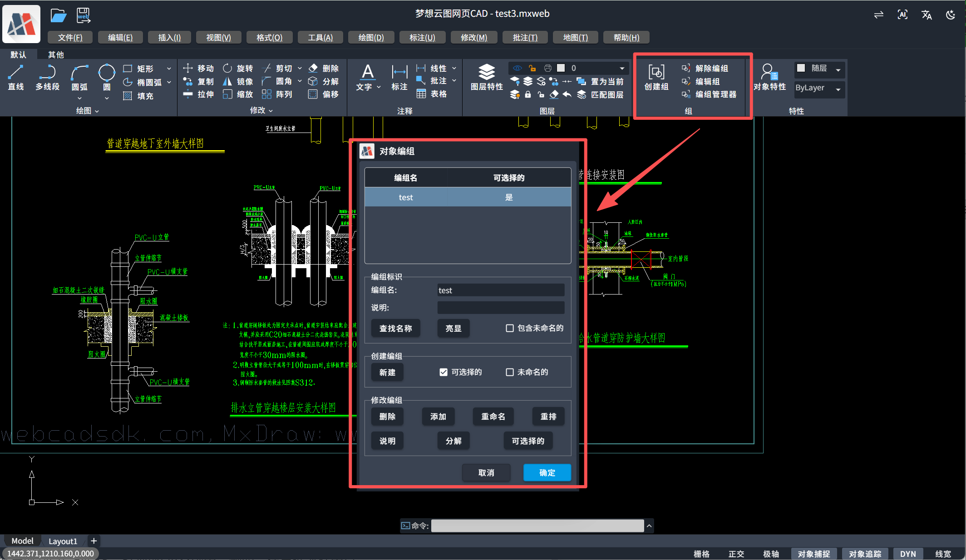The image size is (966, 560).
Task: Insert a 表格 table
Action: pos(432,94)
